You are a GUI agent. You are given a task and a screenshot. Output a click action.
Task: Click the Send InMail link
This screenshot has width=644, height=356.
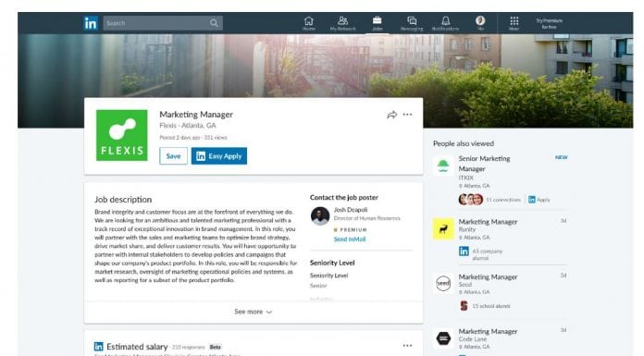tap(350, 239)
